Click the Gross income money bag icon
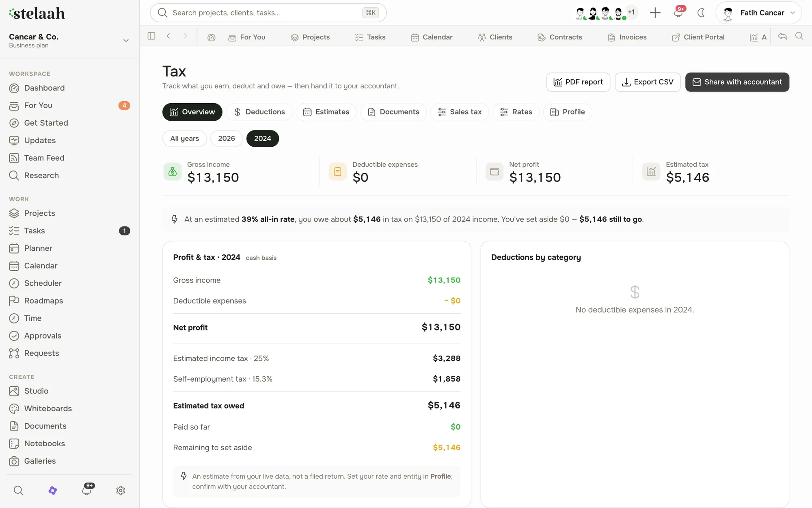The height and width of the screenshot is (508, 812). [173, 172]
